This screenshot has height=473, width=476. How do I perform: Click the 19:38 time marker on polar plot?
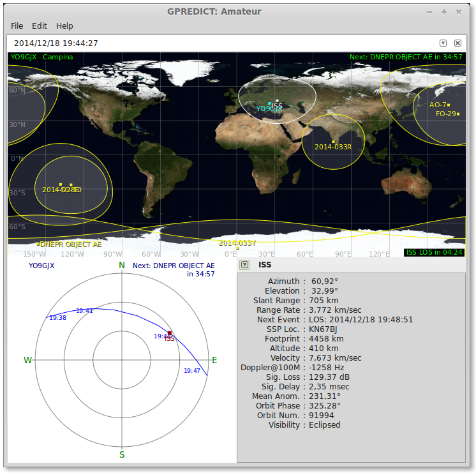point(57,318)
